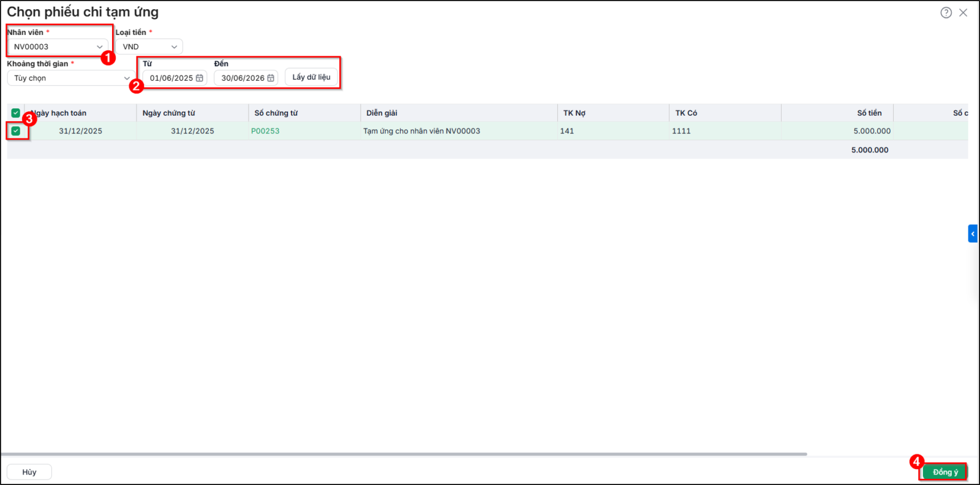Toggle the select-all header checkbox
The image size is (980, 485).
pos(16,113)
